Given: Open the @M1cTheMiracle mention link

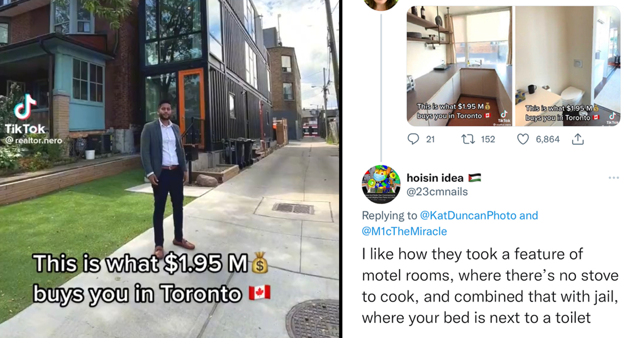Looking at the screenshot, I should click(x=405, y=231).
